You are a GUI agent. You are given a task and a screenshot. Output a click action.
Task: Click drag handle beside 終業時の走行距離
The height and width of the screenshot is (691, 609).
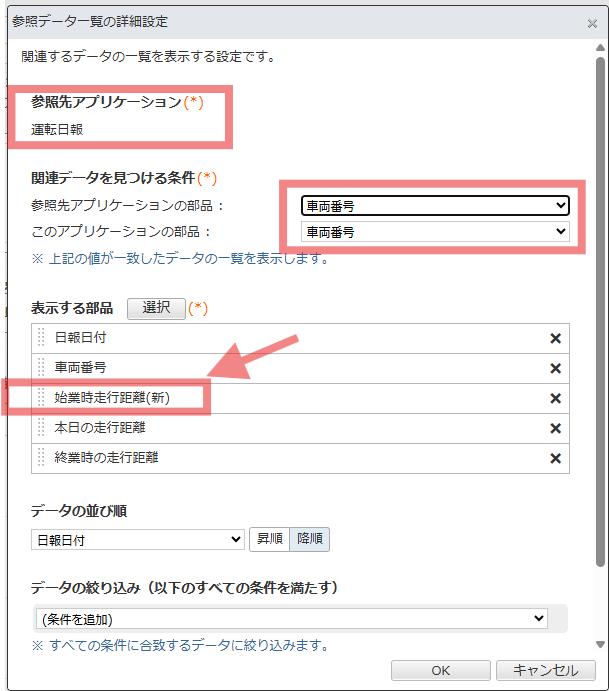(42, 458)
